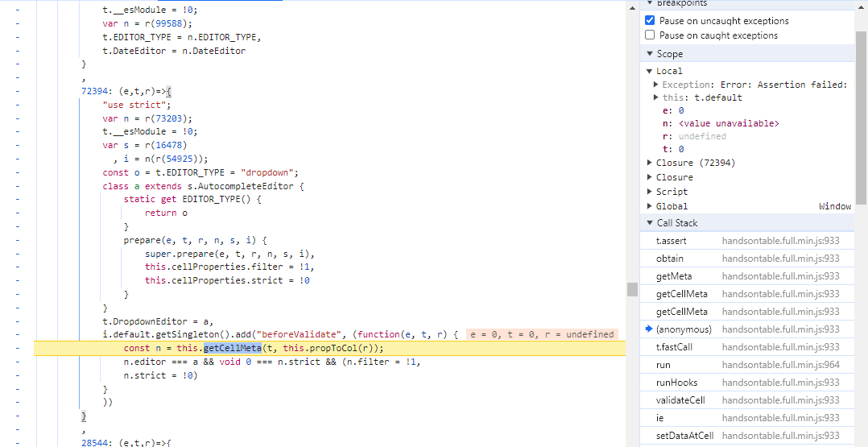Collapse the Call Stack section
Screen dimensions: 868x447
[x=649, y=222]
